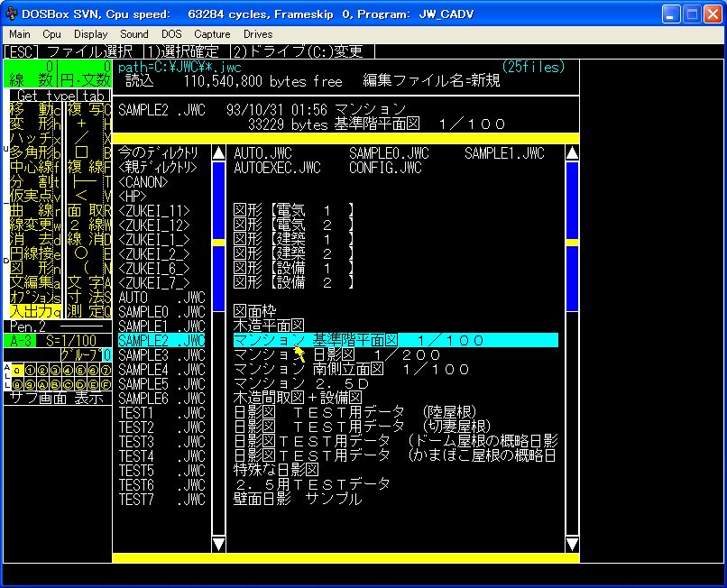Go to parent directory <親ディレクトリ>
727x588 pixels.
(x=157, y=167)
